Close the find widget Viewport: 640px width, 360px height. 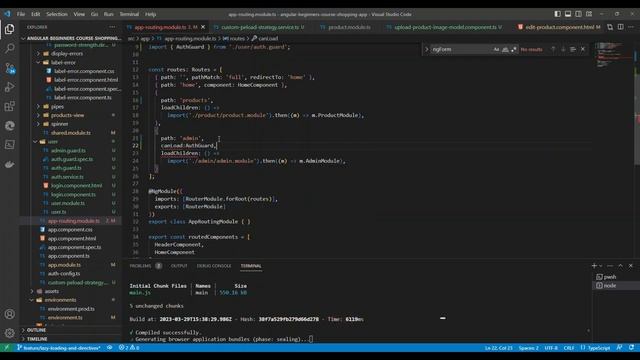tap(583, 49)
